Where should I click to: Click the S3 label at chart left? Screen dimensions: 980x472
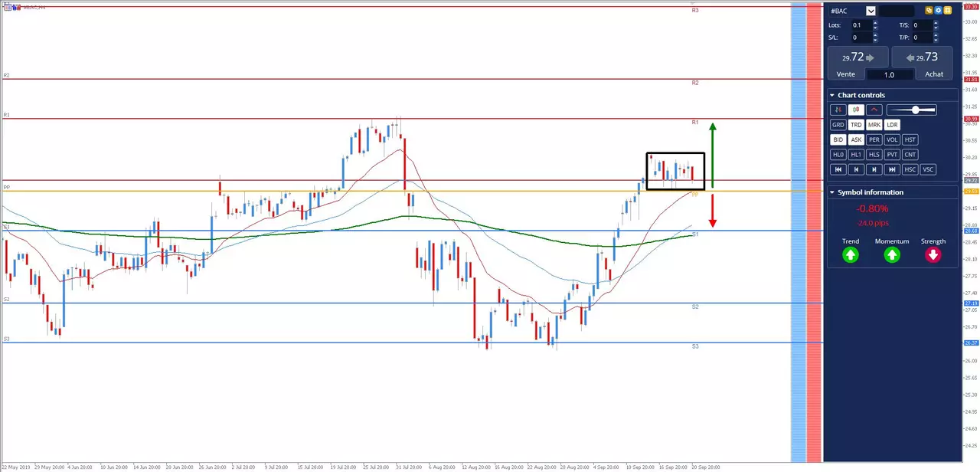[6, 339]
